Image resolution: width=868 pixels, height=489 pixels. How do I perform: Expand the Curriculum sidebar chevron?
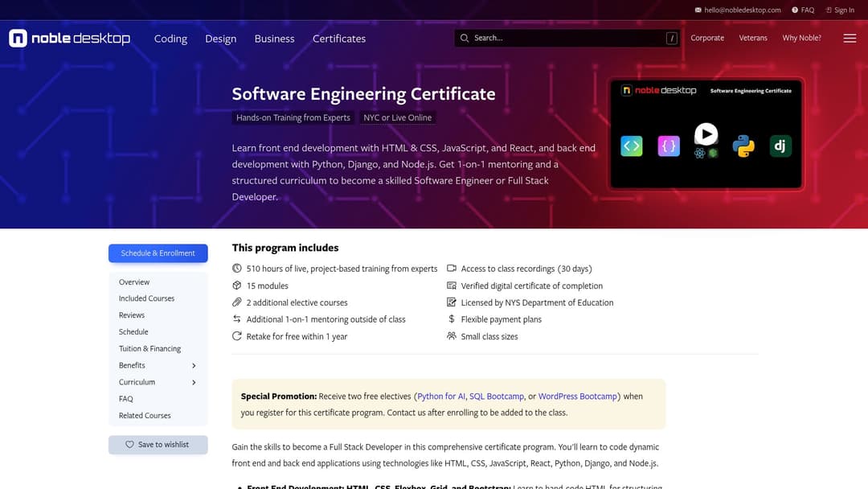(194, 382)
